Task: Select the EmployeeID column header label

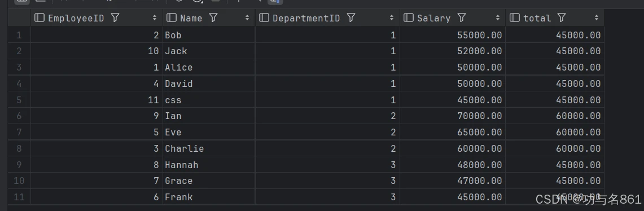Action: (x=76, y=18)
